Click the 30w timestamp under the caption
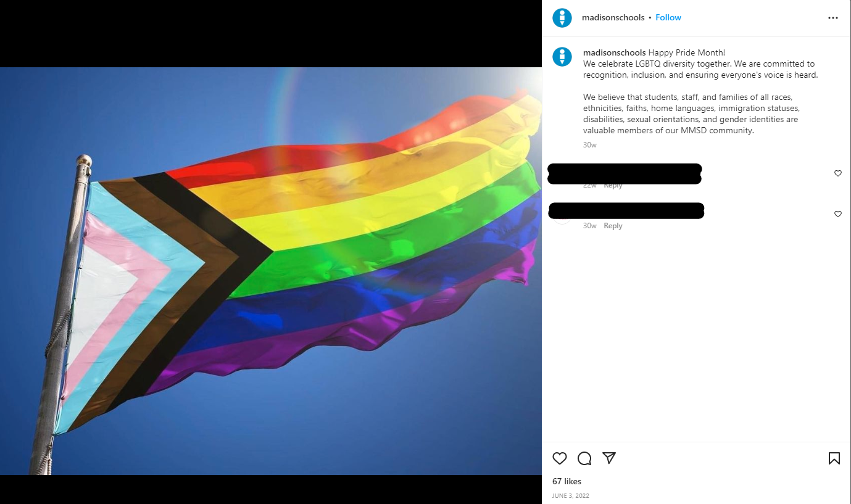This screenshot has height=504, width=851. (x=590, y=145)
